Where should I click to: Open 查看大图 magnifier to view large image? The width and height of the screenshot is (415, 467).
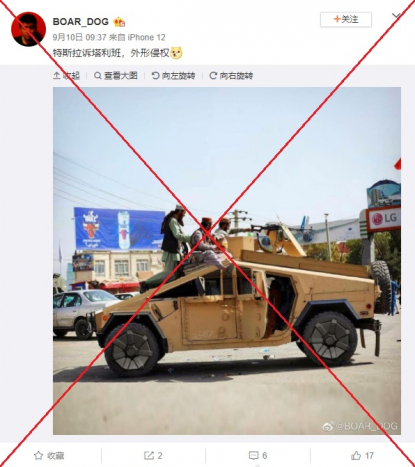(116, 76)
